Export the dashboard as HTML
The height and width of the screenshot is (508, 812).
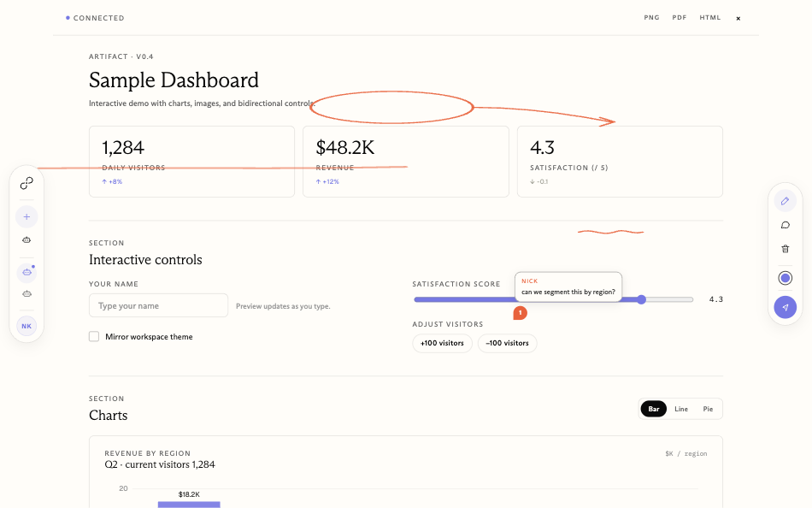pyautogui.click(x=710, y=18)
